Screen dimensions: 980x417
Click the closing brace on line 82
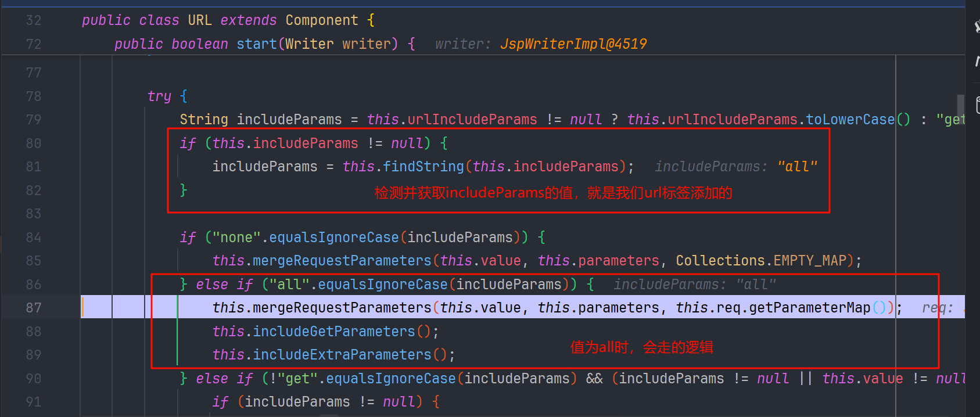point(184,190)
